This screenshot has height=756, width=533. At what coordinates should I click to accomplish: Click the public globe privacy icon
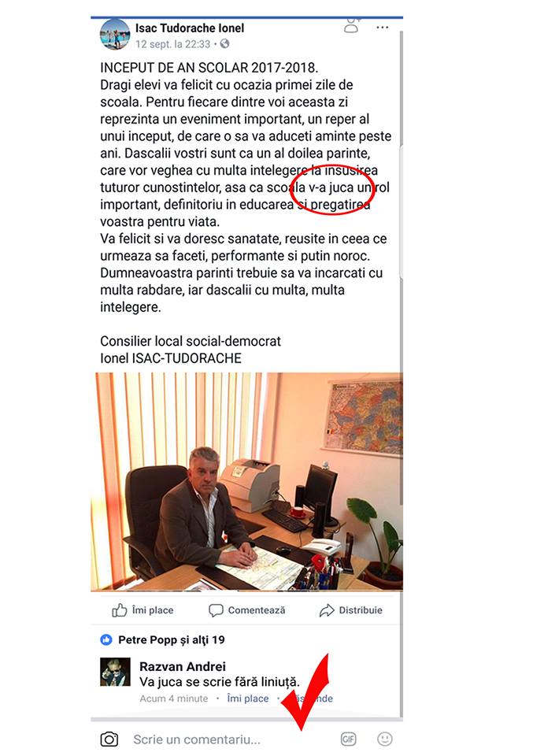pyautogui.click(x=224, y=44)
